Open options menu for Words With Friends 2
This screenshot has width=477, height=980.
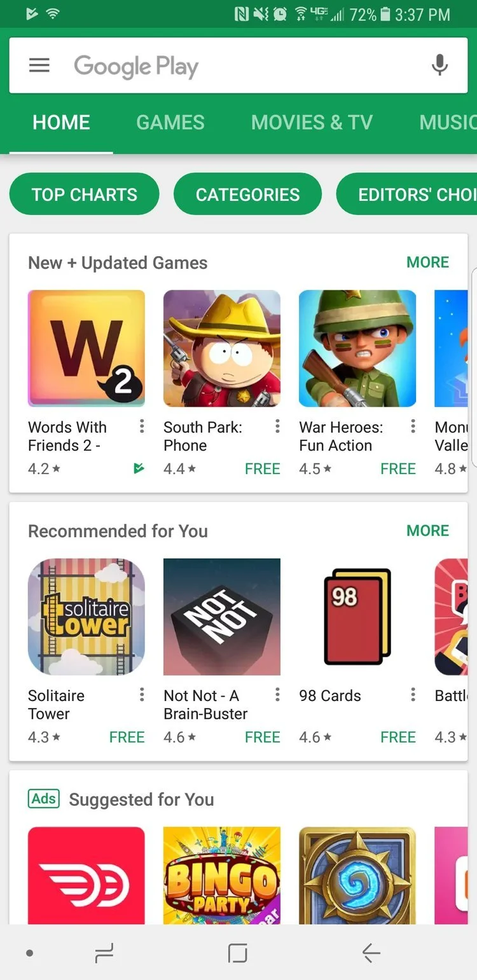coord(142,427)
